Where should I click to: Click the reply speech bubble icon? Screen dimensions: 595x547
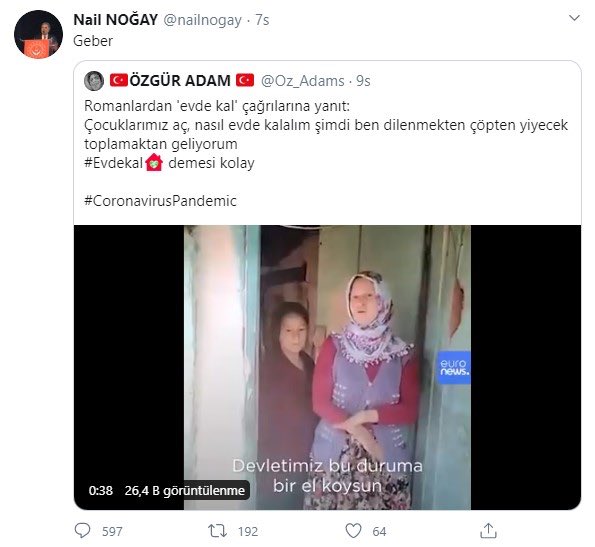(x=82, y=530)
